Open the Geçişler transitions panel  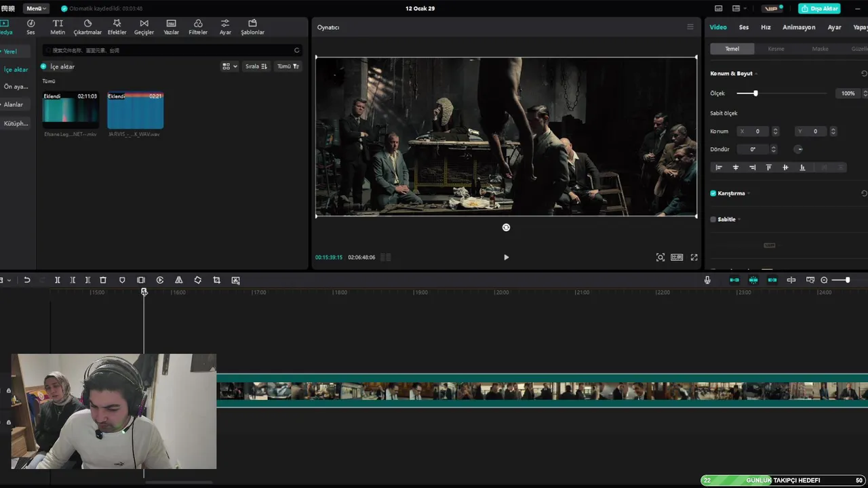tap(144, 27)
